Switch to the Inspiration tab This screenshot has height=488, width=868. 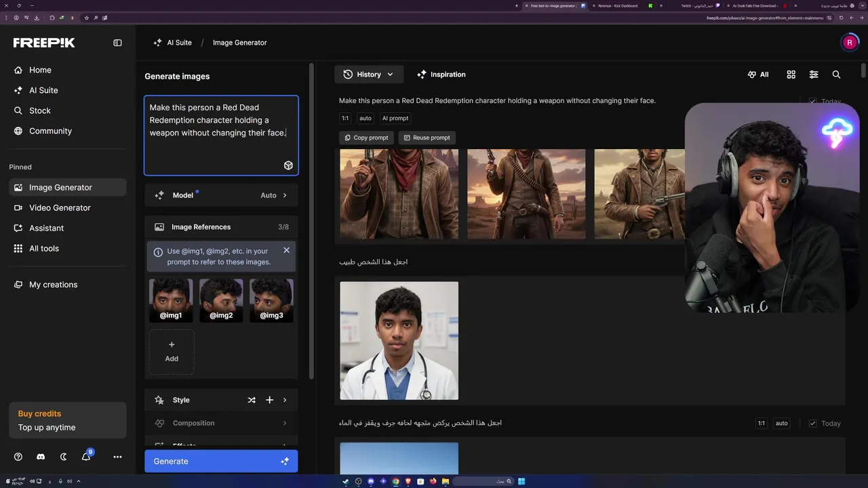[x=441, y=75]
